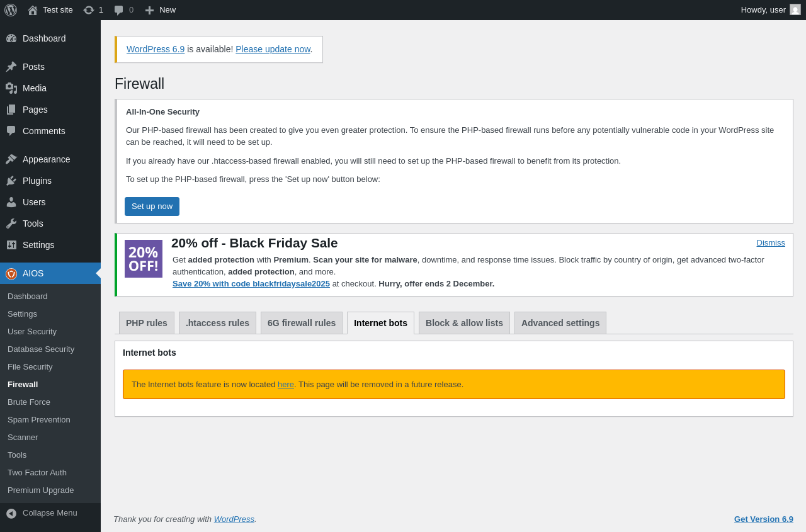The image size is (806, 532).
Task: Click the Collapse Menu arrow icon
Action: pos(11,514)
